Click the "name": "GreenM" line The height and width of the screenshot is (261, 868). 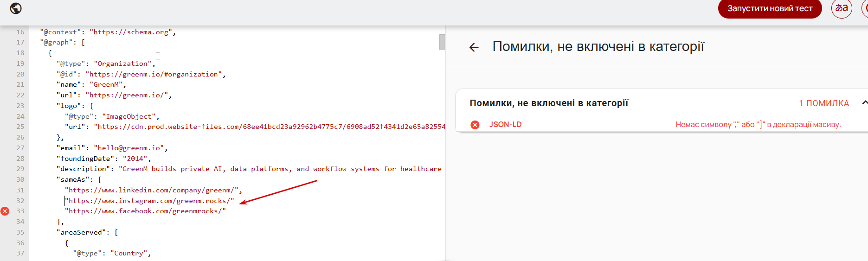[91, 84]
